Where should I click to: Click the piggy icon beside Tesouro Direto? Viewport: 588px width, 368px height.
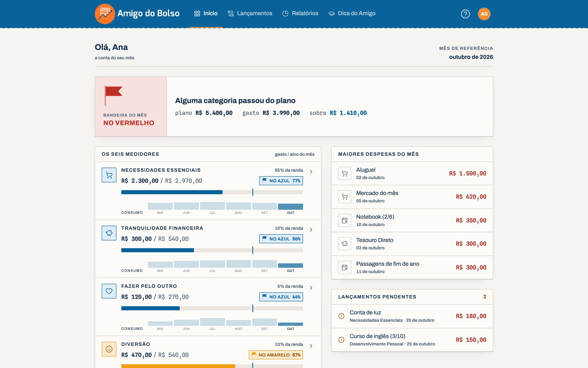click(345, 244)
